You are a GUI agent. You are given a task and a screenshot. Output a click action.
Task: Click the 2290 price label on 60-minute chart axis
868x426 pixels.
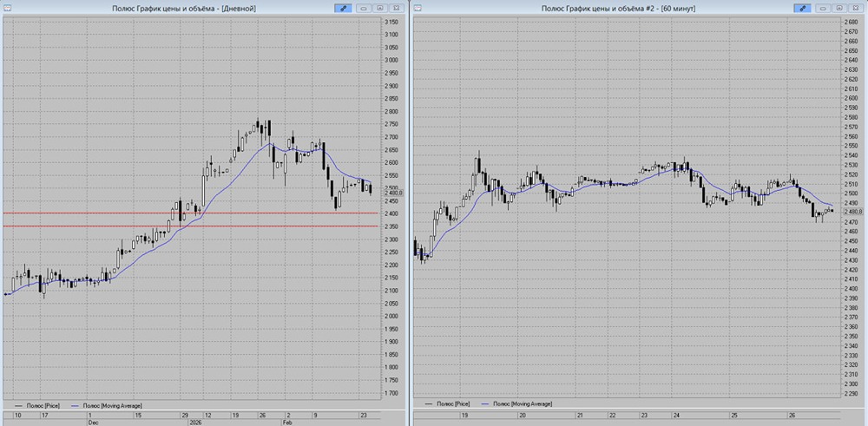click(x=850, y=393)
